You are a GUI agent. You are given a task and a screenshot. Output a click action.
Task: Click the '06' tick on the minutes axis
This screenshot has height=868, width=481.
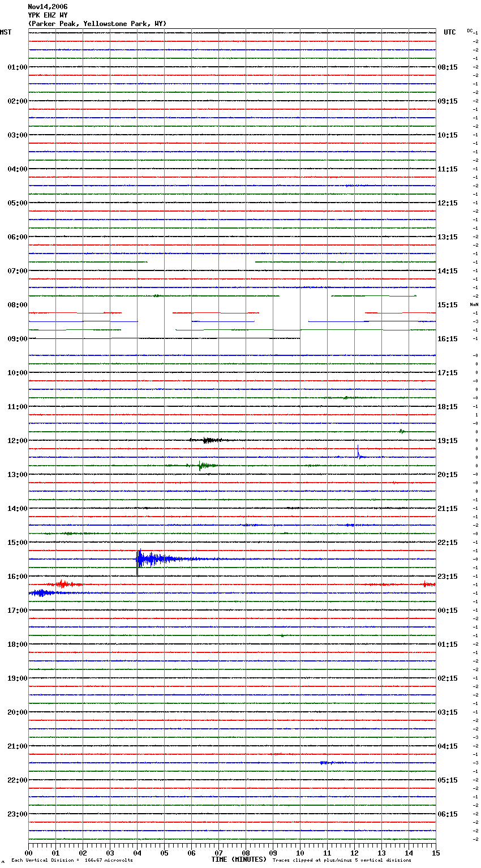pyautogui.click(x=191, y=853)
